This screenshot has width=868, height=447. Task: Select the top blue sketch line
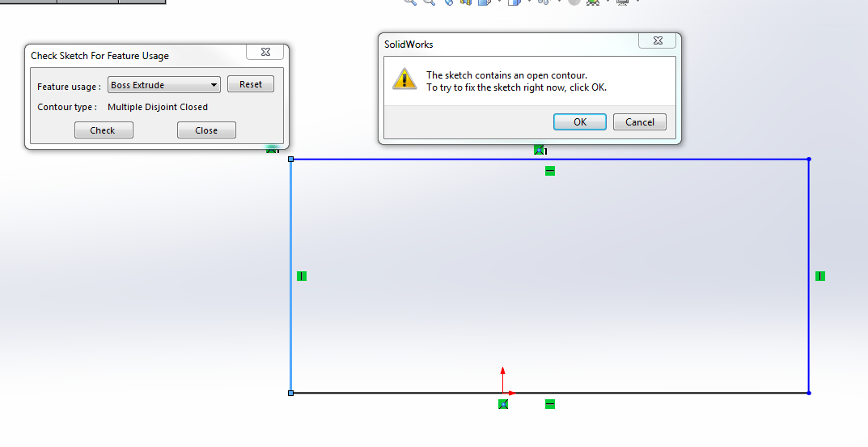550,160
